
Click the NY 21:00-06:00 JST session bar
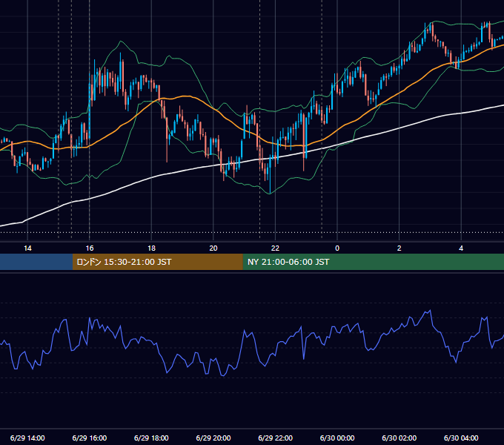click(x=373, y=262)
